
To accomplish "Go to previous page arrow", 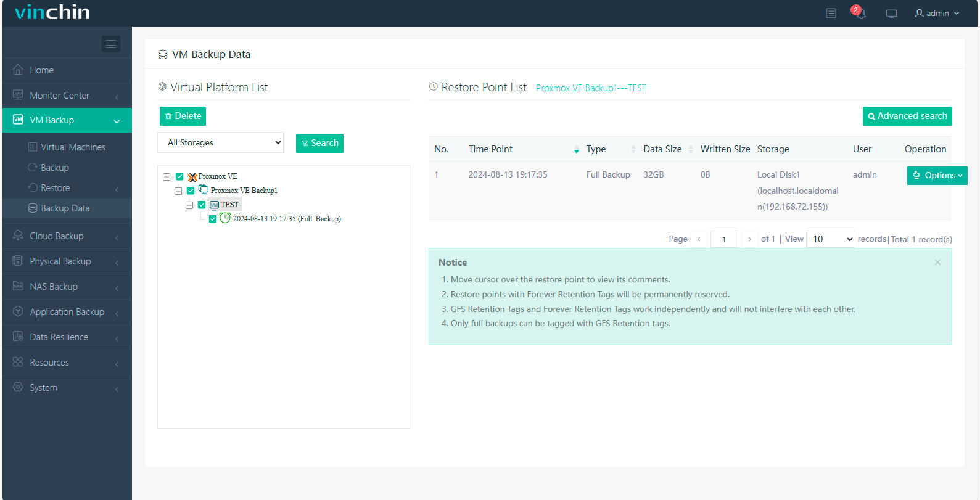I will pos(699,239).
